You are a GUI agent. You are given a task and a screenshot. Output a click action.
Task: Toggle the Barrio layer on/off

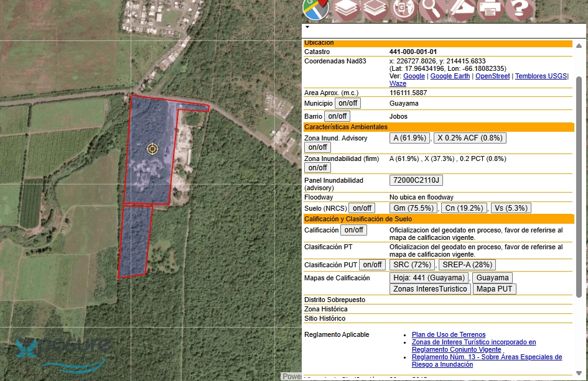337,116
